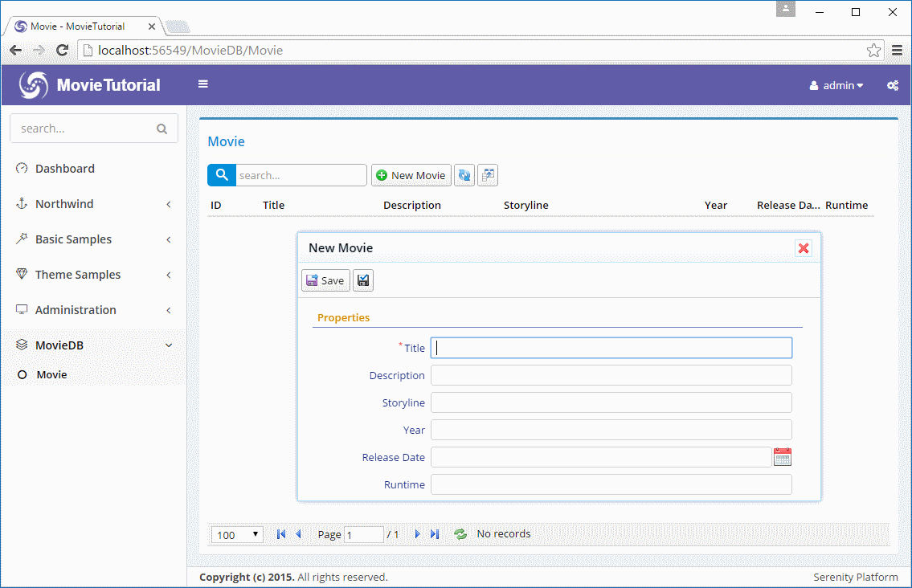The image size is (912, 588).
Task: Click the pager refresh green arrows
Action: (460, 534)
